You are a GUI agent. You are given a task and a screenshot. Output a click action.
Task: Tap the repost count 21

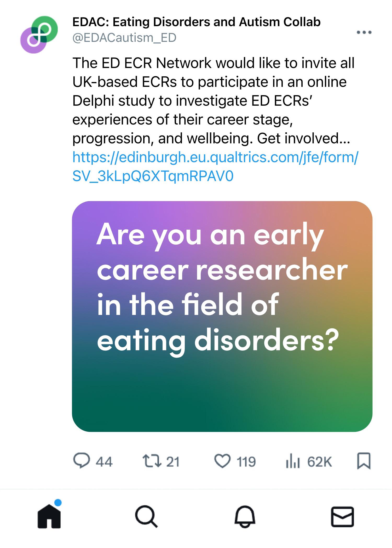[x=173, y=462]
